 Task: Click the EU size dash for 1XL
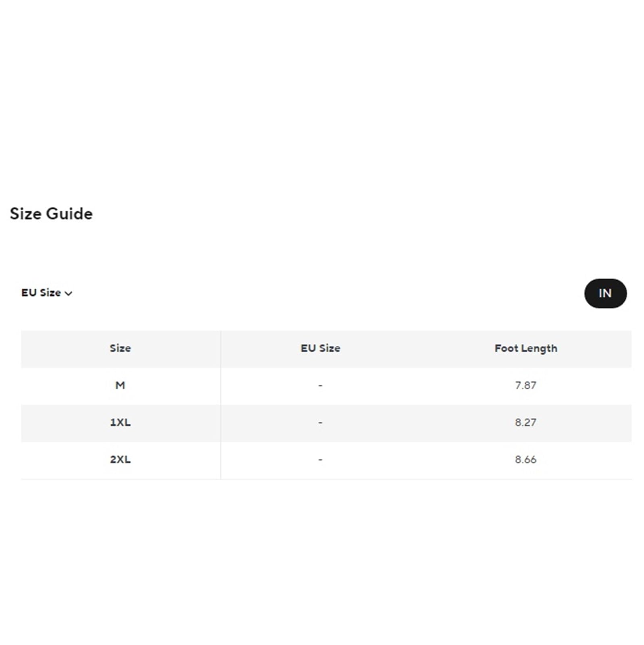click(x=320, y=423)
